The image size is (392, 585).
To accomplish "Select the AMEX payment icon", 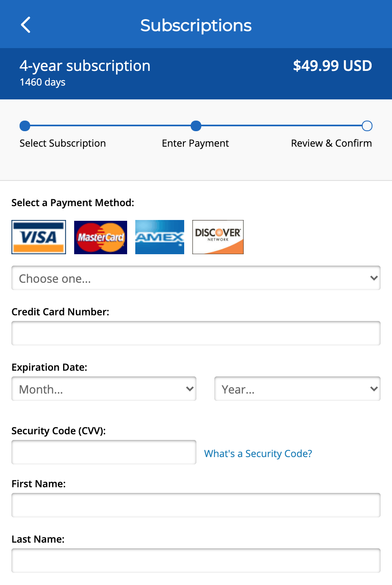I will [159, 237].
